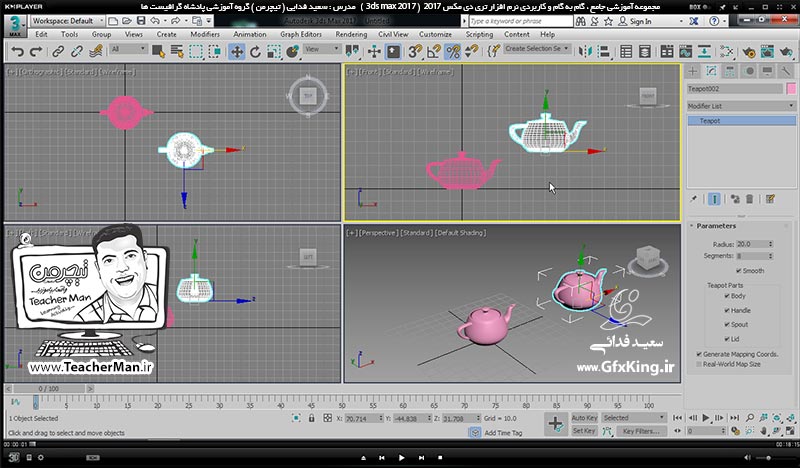Screen dimensions: 800x468
Task: Open the Modifiers menu
Action: click(205, 34)
